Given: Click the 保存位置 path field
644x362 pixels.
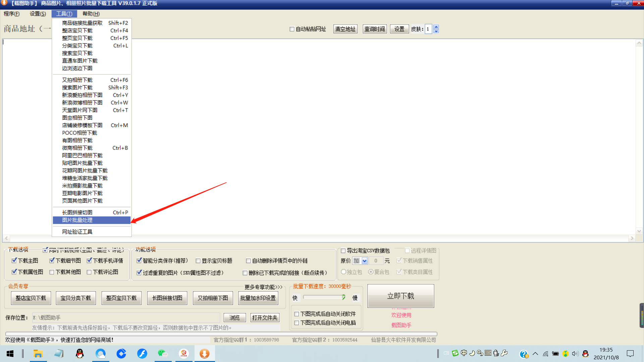Looking at the screenshot, I should [126, 318].
